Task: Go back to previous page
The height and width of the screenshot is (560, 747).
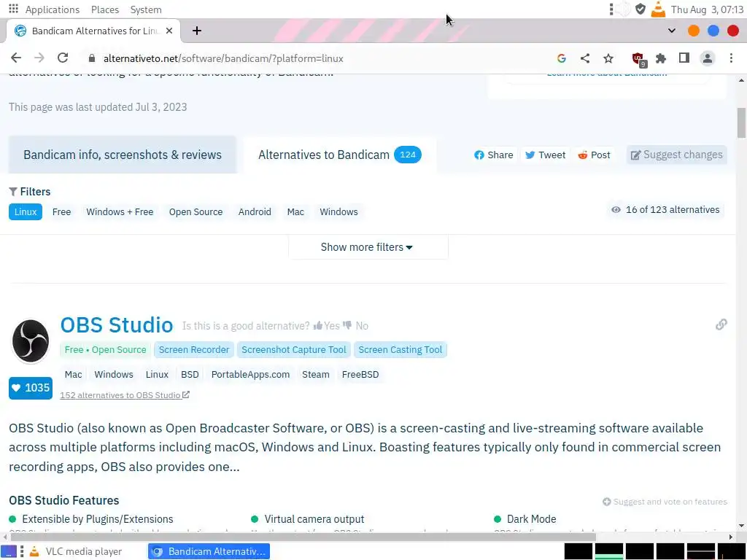Action: (16, 58)
